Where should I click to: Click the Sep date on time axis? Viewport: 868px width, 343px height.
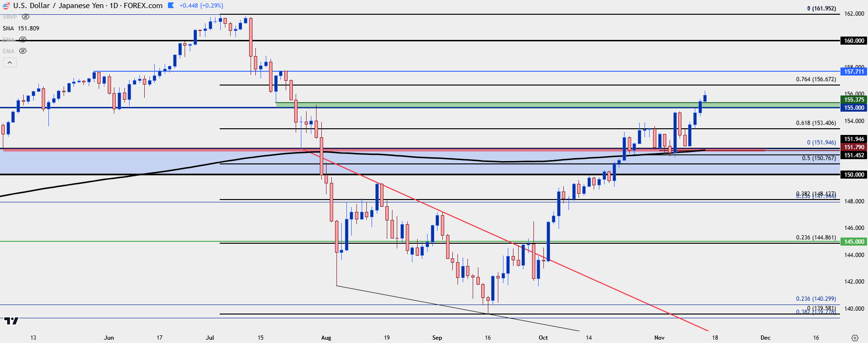[x=437, y=338]
